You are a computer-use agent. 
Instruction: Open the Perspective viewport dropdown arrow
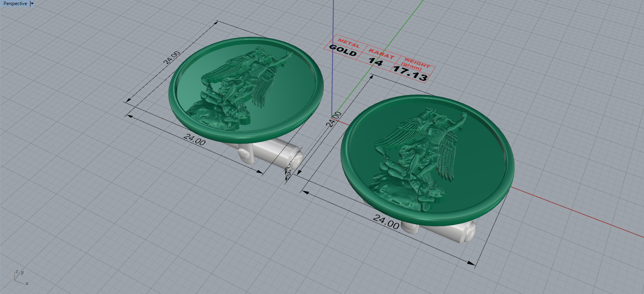click(x=32, y=4)
